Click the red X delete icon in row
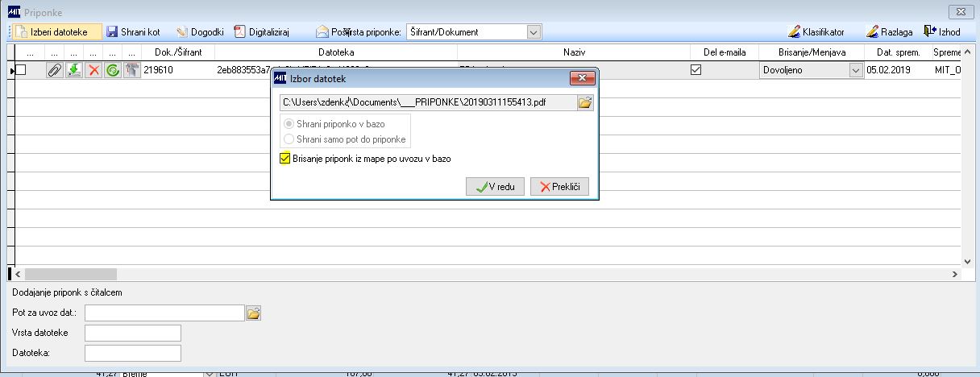This screenshot has height=377, width=980. tap(93, 70)
